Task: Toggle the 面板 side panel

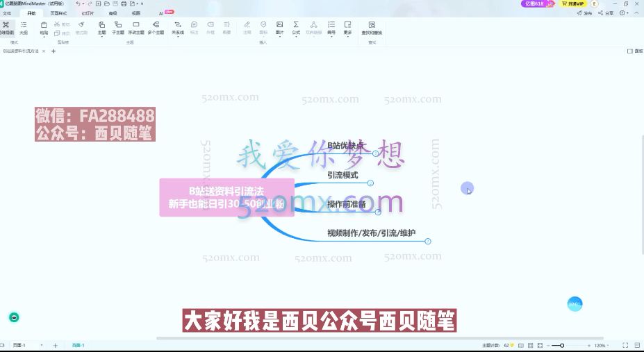Action: pos(635,51)
